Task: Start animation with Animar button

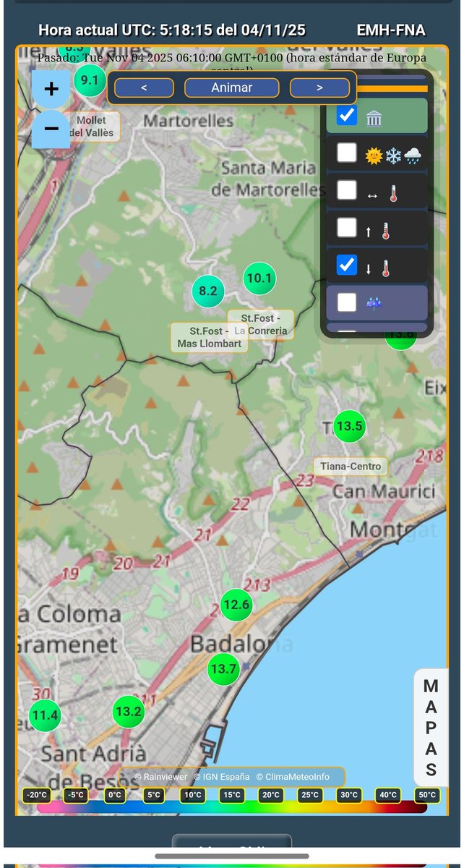Action: (232, 88)
